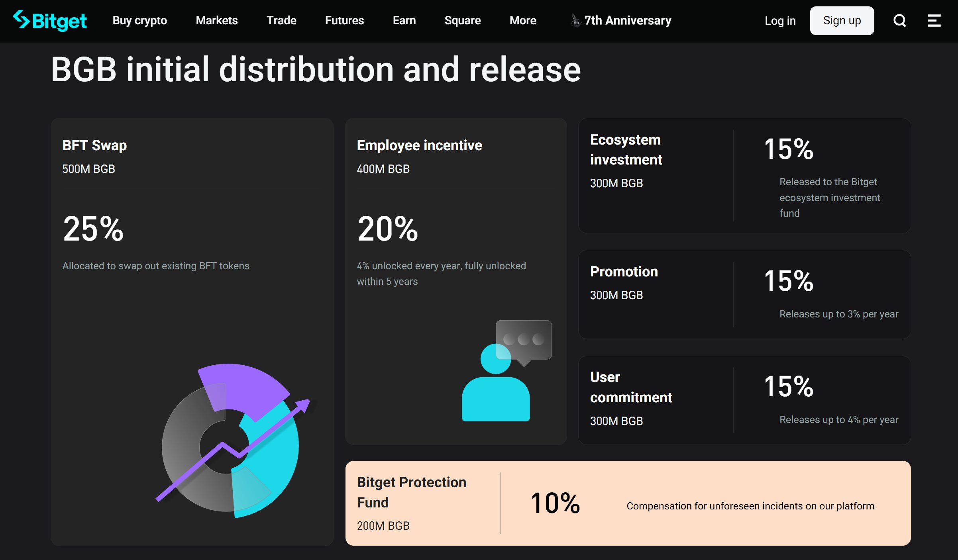Click the 7th Anniversary trophy icon
The width and height of the screenshot is (958, 560).
pyautogui.click(x=575, y=20)
